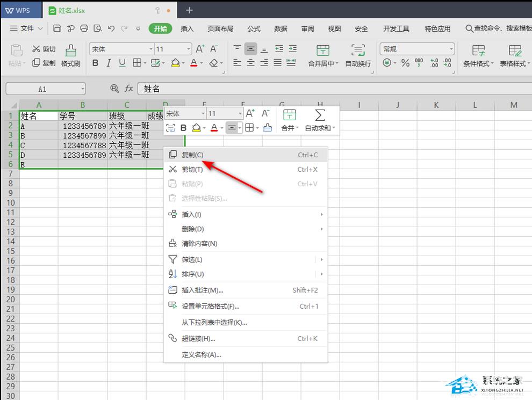Toggle Italic in the ribbon

(x=109, y=63)
